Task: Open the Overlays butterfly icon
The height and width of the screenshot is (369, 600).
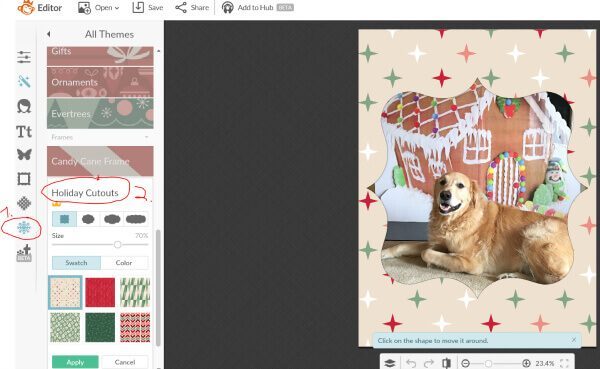Action: (24, 155)
